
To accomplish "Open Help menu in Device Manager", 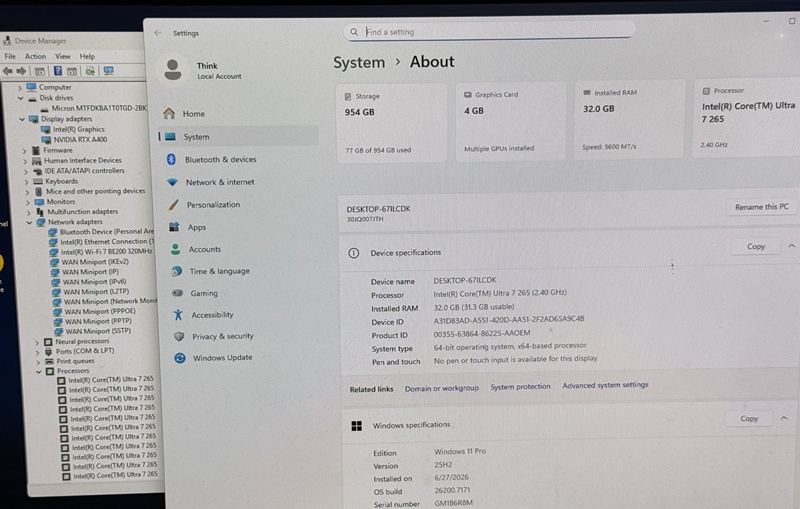I will click(87, 56).
